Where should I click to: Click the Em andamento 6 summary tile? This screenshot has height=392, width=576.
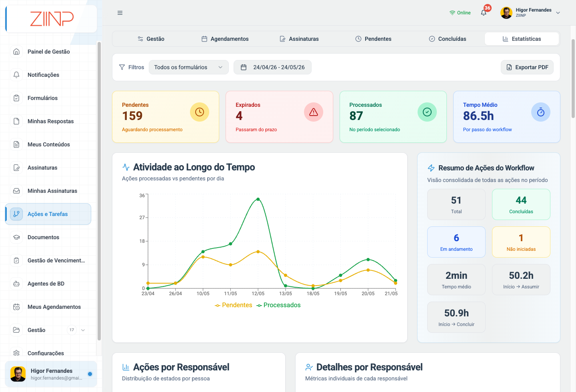click(456, 242)
